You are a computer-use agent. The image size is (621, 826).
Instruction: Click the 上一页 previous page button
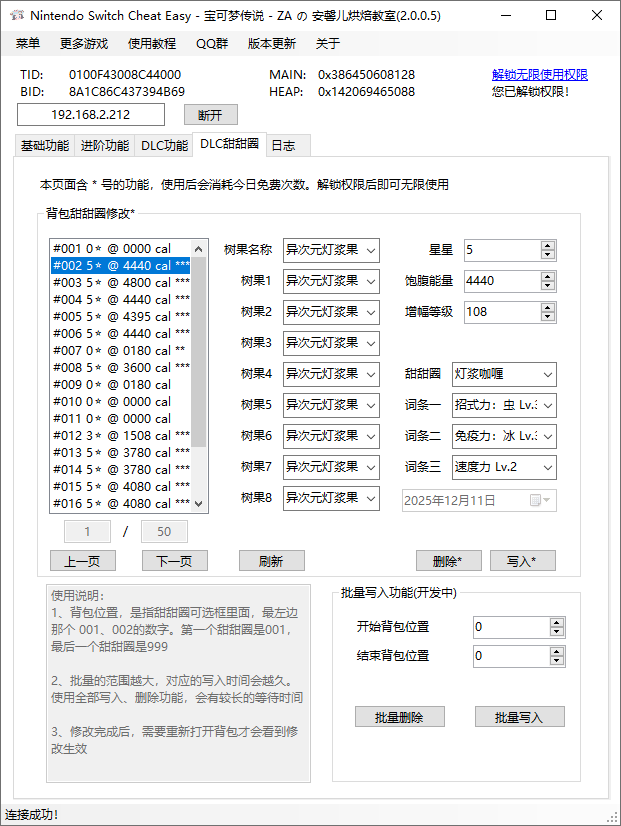[83, 561]
